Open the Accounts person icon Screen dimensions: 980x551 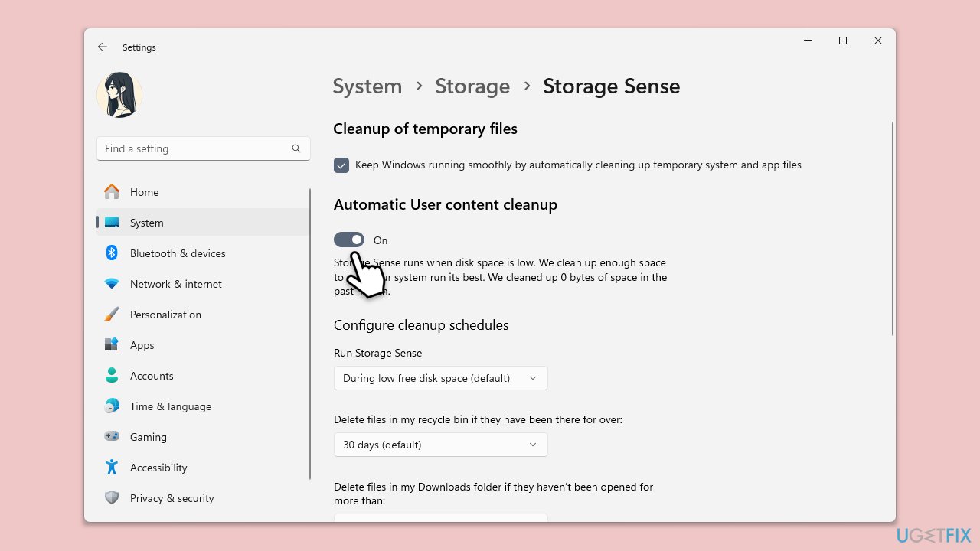(x=112, y=376)
